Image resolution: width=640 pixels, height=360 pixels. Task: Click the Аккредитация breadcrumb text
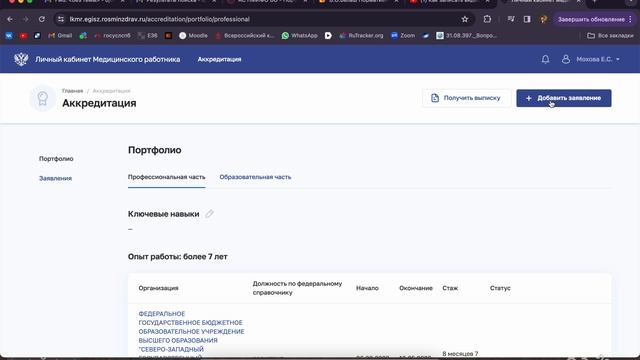click(x=111, y=91)
